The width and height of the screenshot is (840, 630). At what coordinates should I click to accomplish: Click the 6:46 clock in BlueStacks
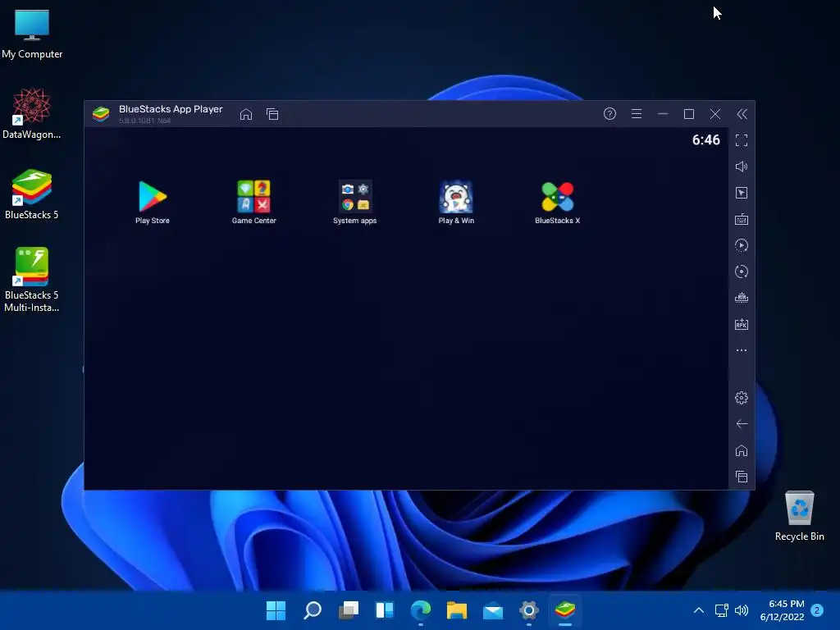coord(705,140)
